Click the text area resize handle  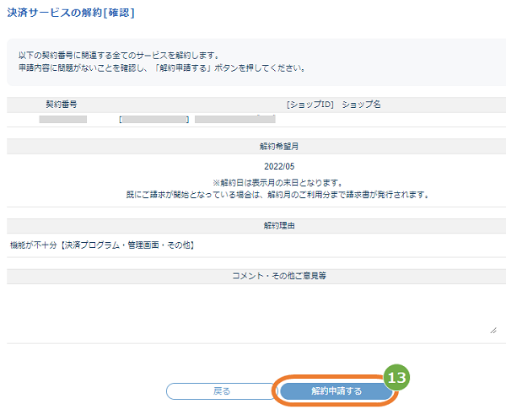[x=493, y=331]
